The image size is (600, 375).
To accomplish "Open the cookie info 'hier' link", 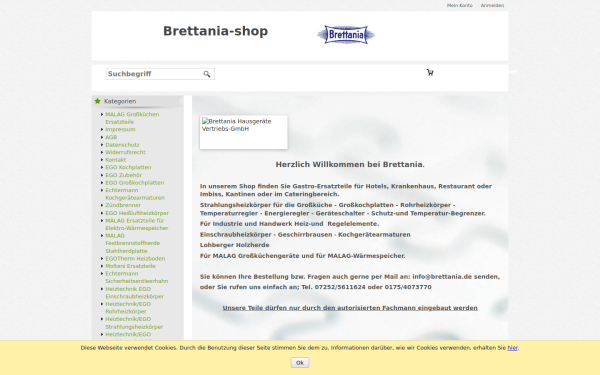I will pos(512,347).
